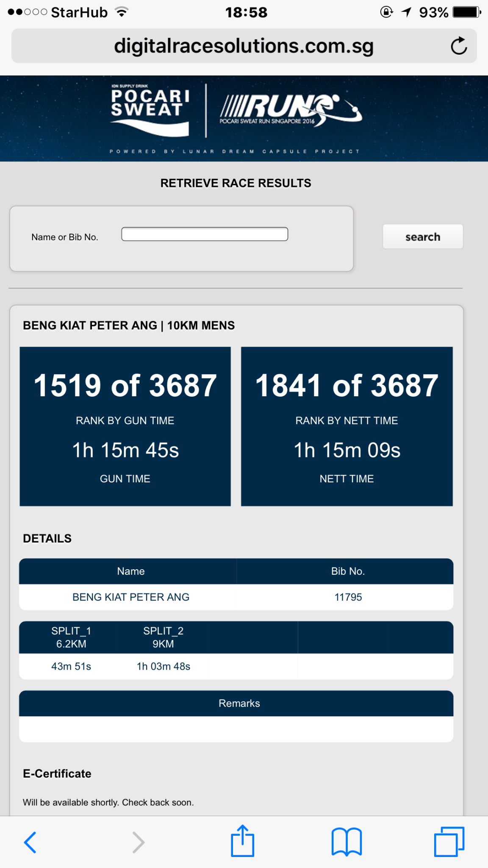
Task: Tap the Bib No. column header
Action: (x=348, y=571)
